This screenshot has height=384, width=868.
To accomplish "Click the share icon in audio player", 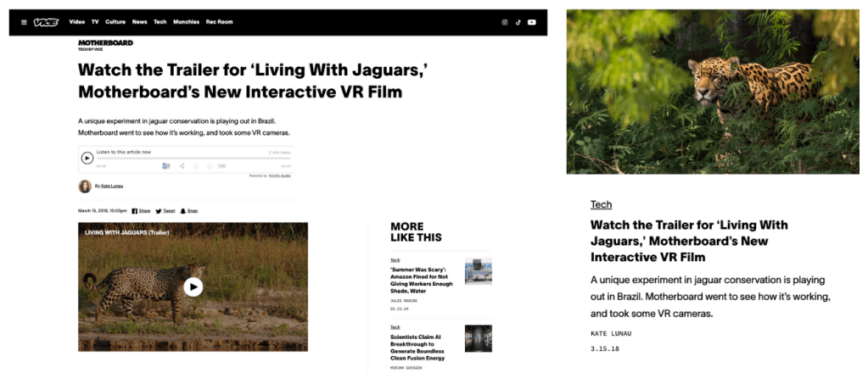I will 182,166.
